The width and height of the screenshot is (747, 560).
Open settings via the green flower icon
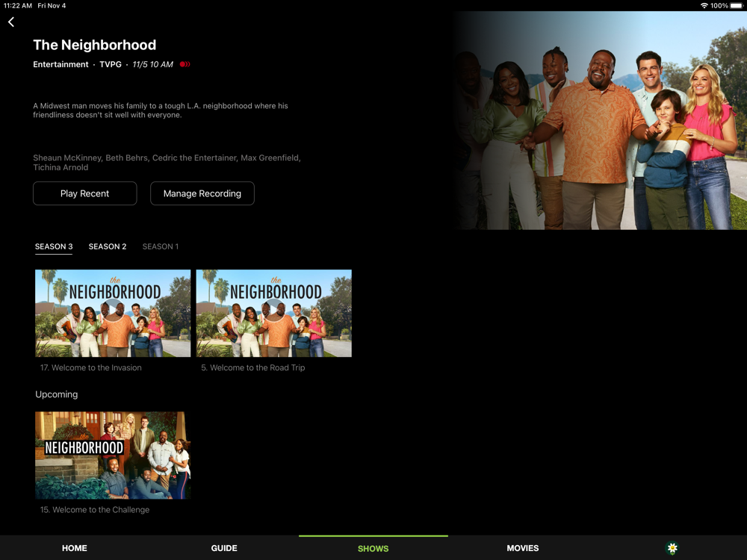click(672, 548)
